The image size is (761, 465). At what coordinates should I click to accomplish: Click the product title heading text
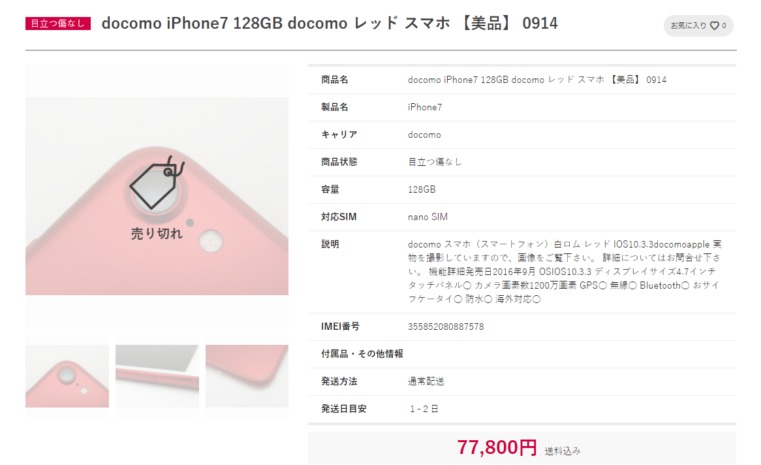(330, 23)
